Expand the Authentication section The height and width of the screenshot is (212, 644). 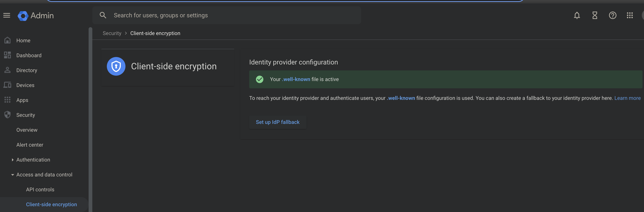(x=12, y=160)
